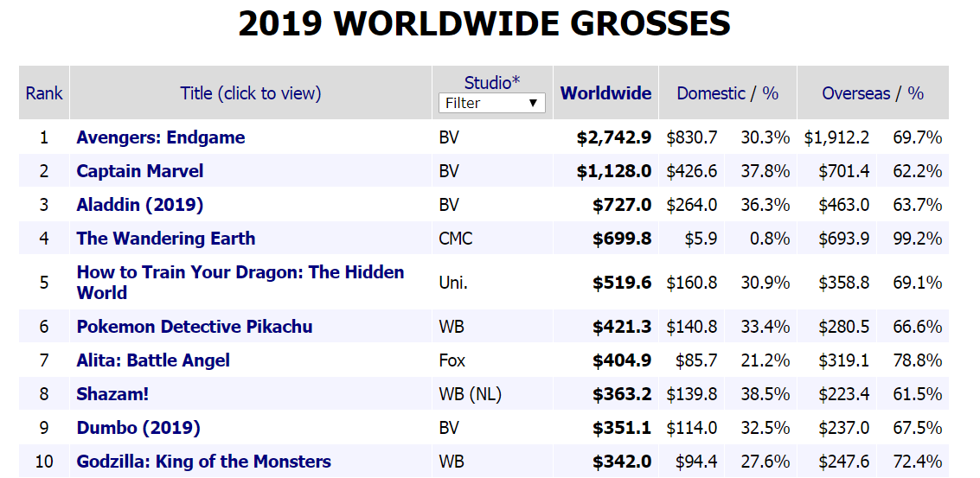Click Avengers: Endgame worldwide gross $2,742.9
Image resolution: width=980 pixels, height=478 pixels.
click(613, 137)
